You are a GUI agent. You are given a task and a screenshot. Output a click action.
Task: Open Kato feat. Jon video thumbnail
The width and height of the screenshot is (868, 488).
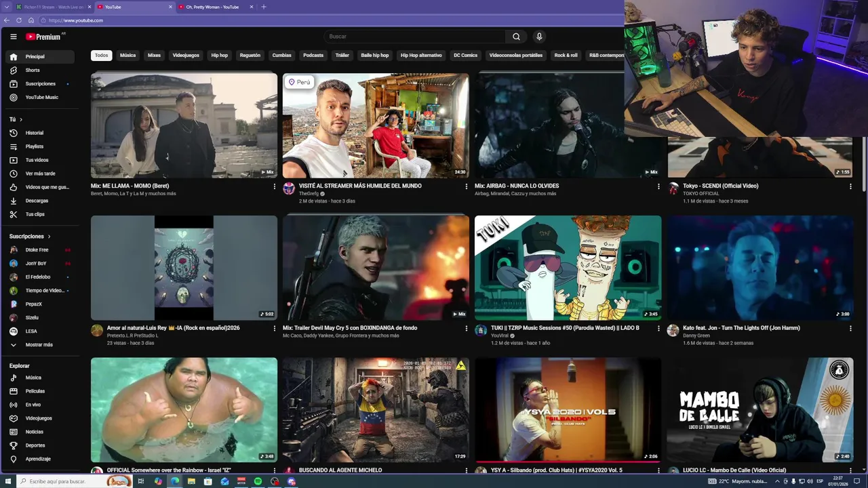(x=760, y=268)
